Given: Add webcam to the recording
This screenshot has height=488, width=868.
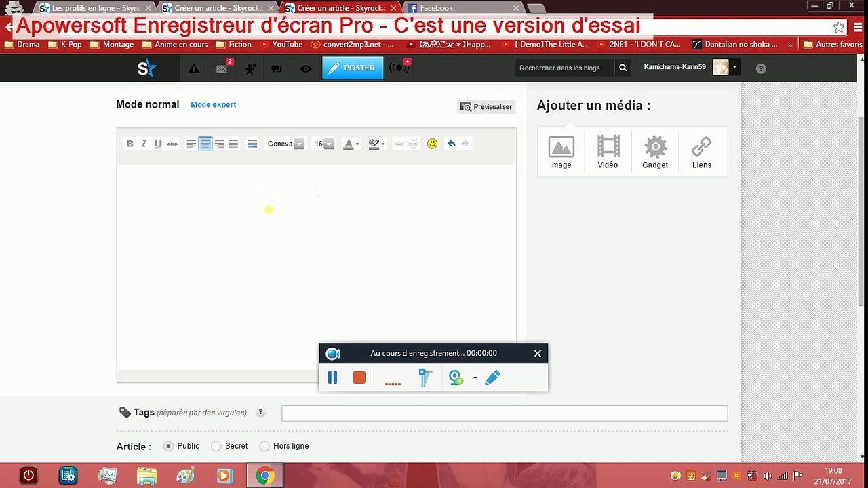Looking at the screenshot, I should pos(456,378).
